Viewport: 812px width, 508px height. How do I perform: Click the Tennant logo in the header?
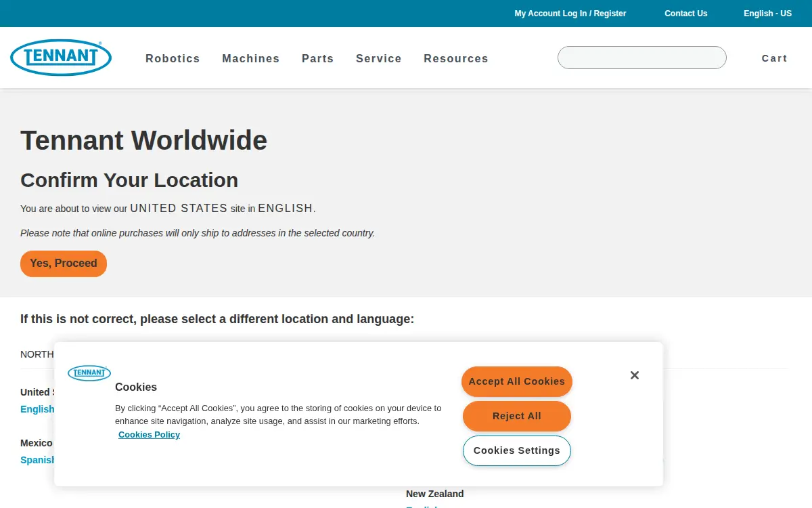tap(61, 58)
